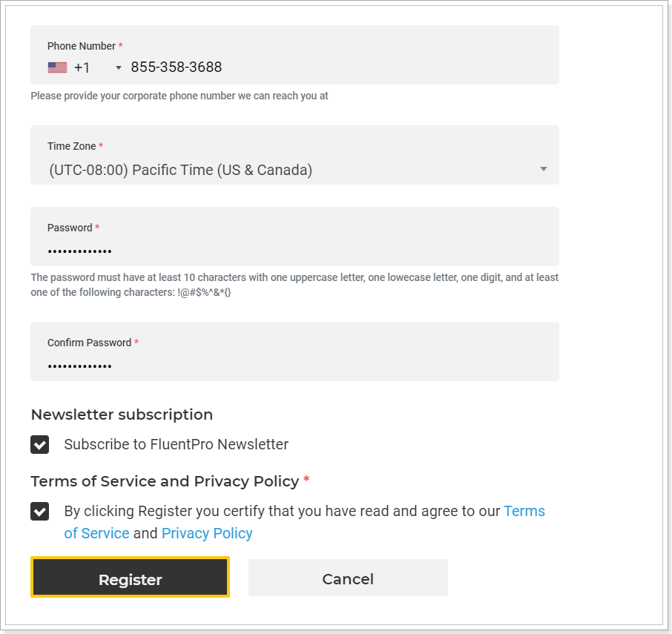672x634 pixels.
Task: Open the Terms of Service link
Action: tap(524, 511)
